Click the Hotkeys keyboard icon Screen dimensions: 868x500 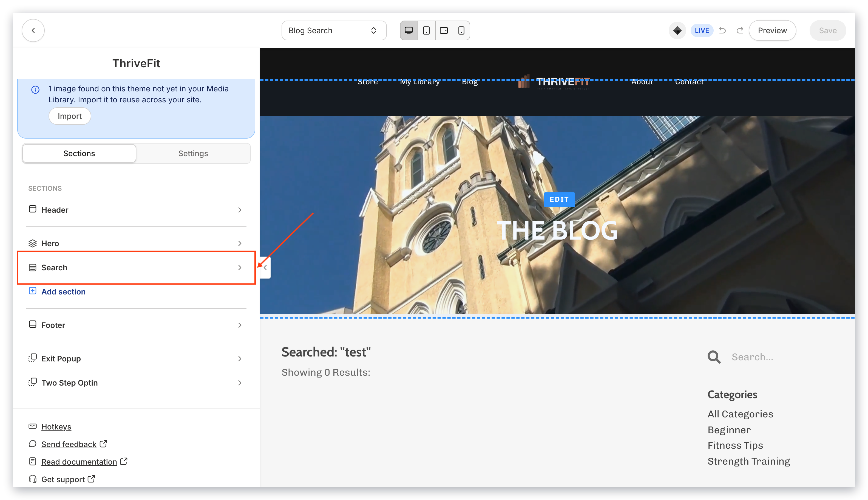(x=33, y=426)
